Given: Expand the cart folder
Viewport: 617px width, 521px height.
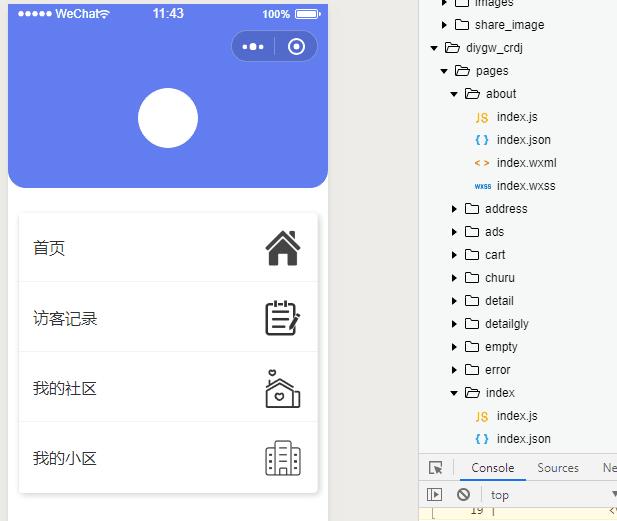Looking at the screenshot, I should (455, 255).
